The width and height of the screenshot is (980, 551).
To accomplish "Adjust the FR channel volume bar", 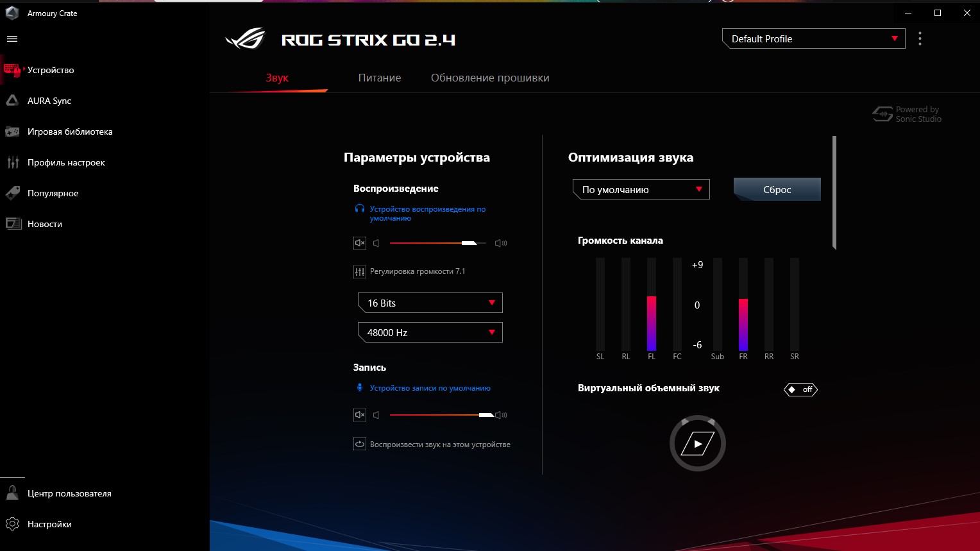I will (x=743, y=304).
